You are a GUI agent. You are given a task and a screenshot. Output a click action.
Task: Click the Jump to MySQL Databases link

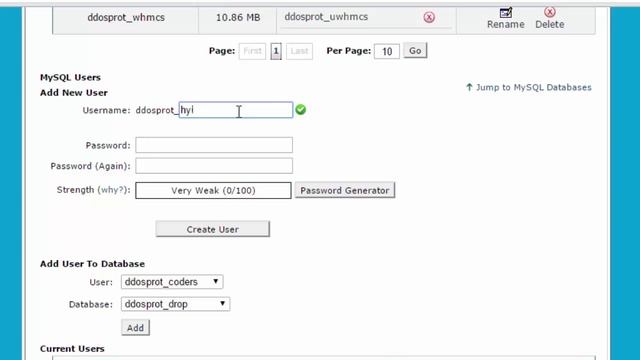pos(529,87)
